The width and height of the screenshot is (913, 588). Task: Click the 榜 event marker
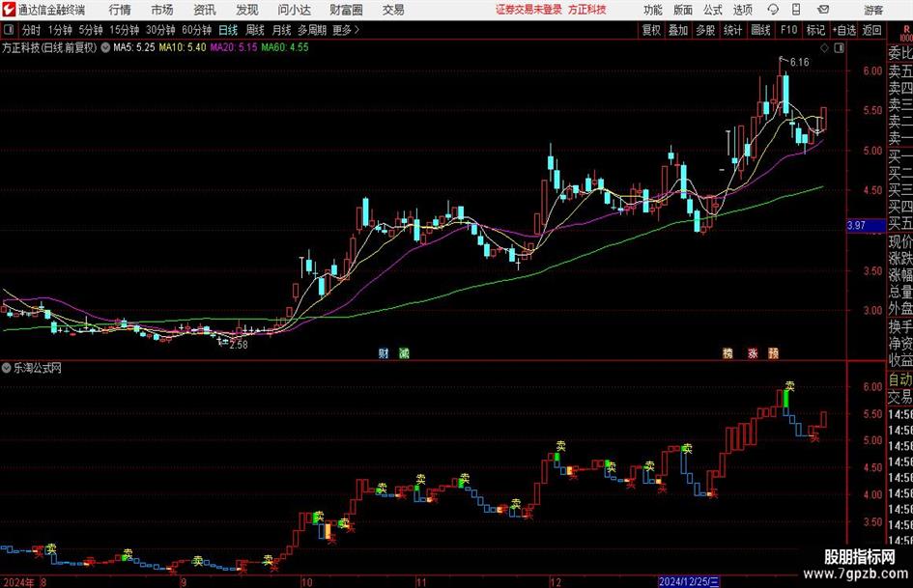(x=728, y=352)
